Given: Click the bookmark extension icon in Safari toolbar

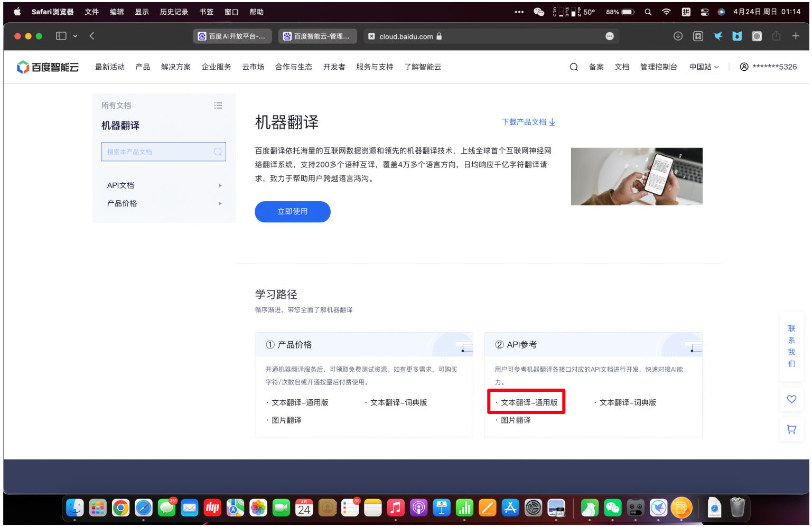Looking at the screenshot, I should 698,36.
